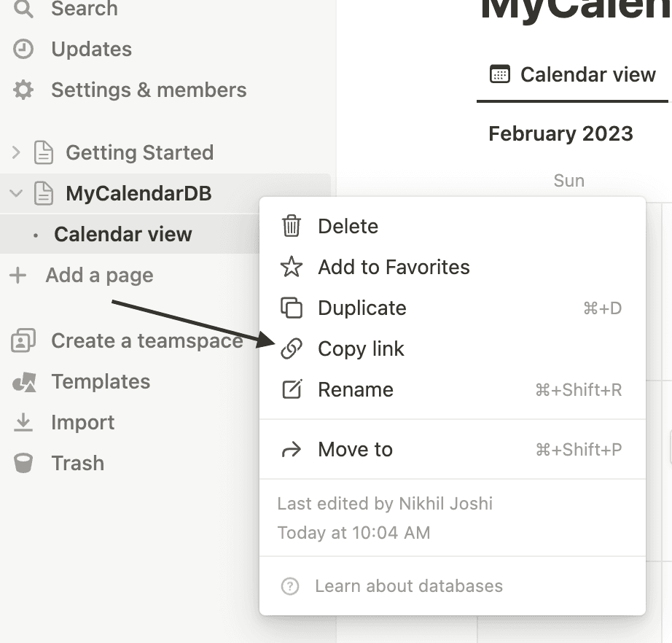Open Learn about databases help link
672x643 pixels.
408,585
